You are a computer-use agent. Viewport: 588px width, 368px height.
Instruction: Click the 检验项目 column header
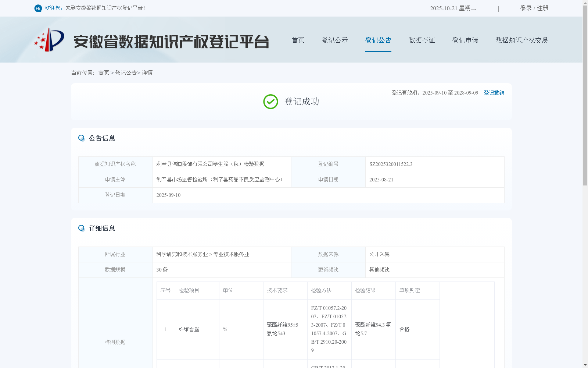coord(197,290)
